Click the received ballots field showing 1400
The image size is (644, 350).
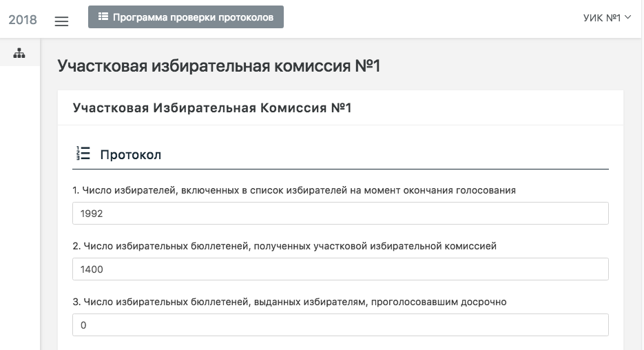click(x=340, y=269)
